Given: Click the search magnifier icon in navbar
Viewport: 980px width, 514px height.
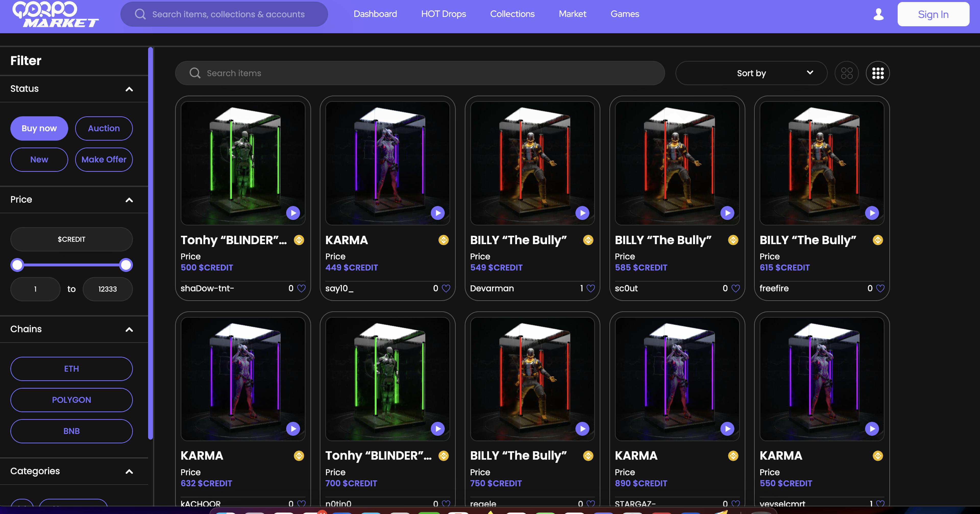Looking at the screenshot, I should coord(139,14).
